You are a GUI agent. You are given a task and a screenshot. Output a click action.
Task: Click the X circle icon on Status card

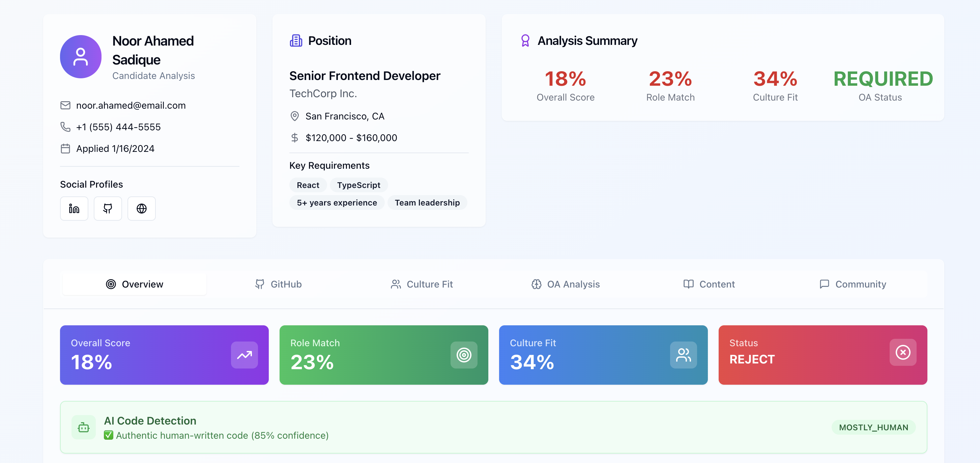903,352
